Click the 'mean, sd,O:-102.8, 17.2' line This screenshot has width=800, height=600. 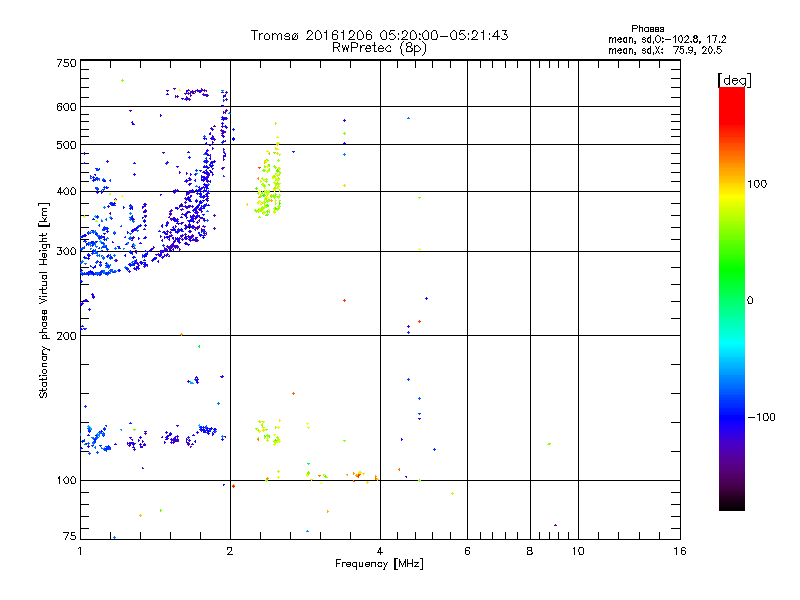[667, 39]
